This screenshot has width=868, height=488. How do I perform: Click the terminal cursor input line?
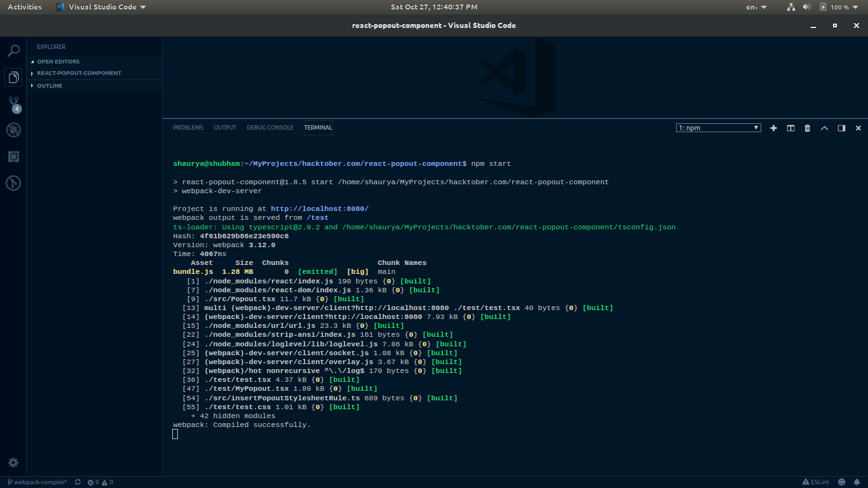(175, 434)
